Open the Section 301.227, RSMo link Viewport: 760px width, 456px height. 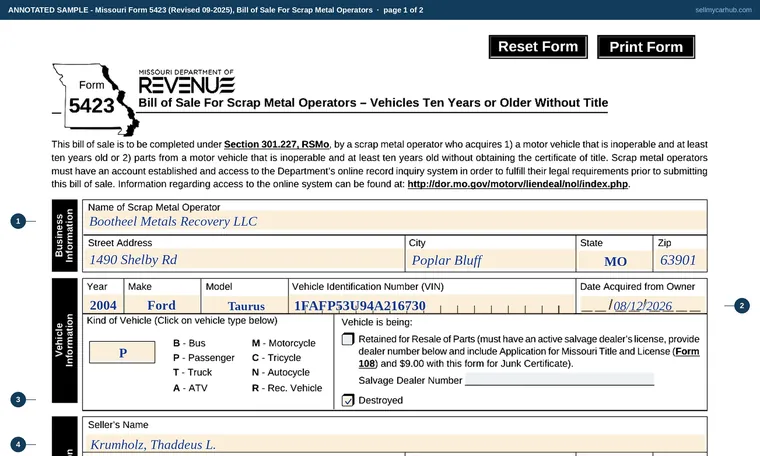276,144
